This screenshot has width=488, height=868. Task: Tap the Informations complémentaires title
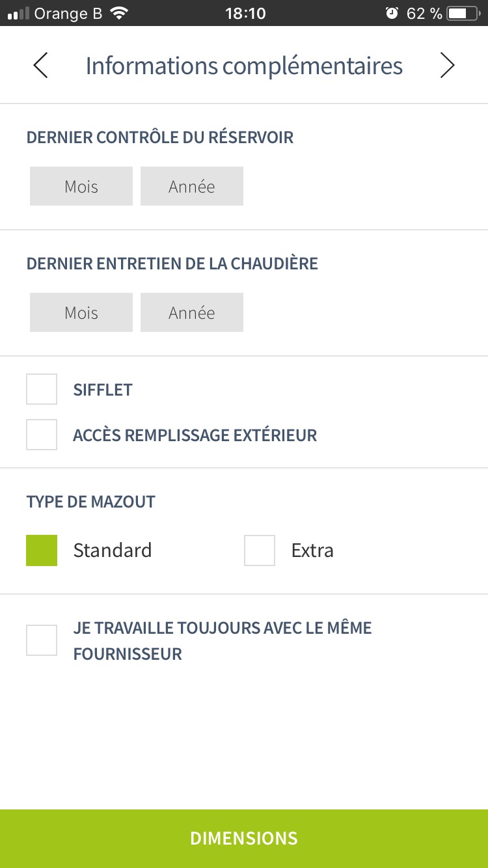click(244, 66)
